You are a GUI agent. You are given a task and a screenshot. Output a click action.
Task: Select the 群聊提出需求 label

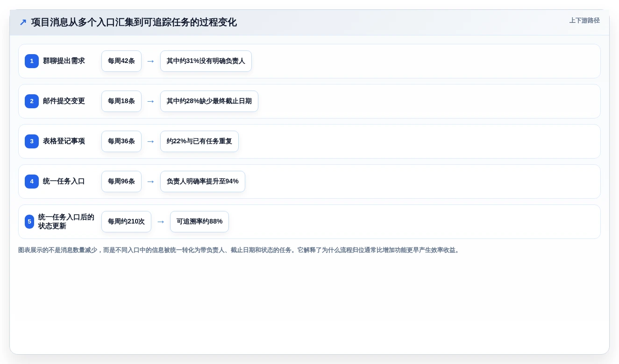tap(64, 61)
